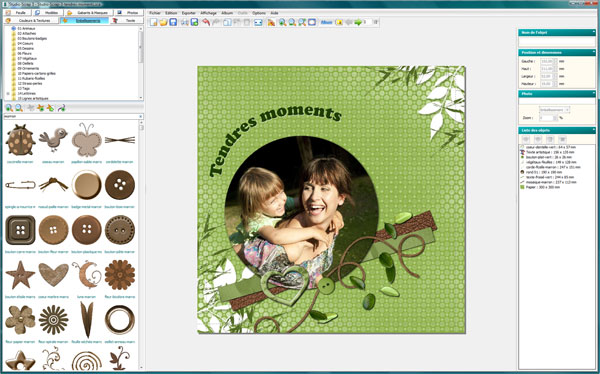Switch to the Photos tab
Viewport: 600px width, 374px height.
pos(129,13)
